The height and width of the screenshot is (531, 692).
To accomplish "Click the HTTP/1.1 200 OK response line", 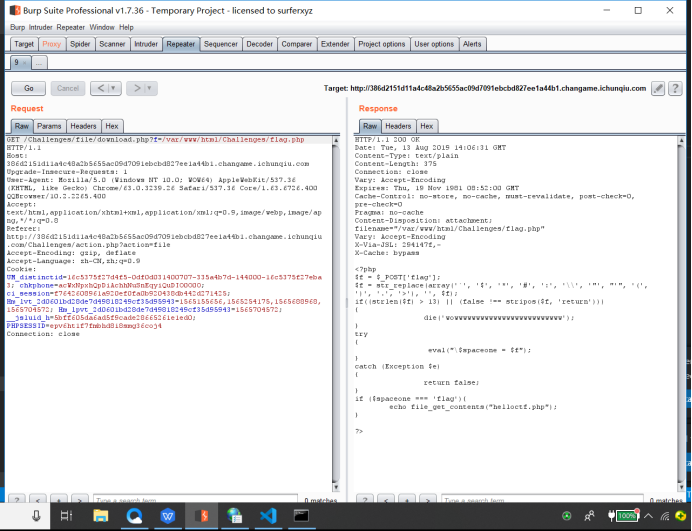I will pos(387,140).
